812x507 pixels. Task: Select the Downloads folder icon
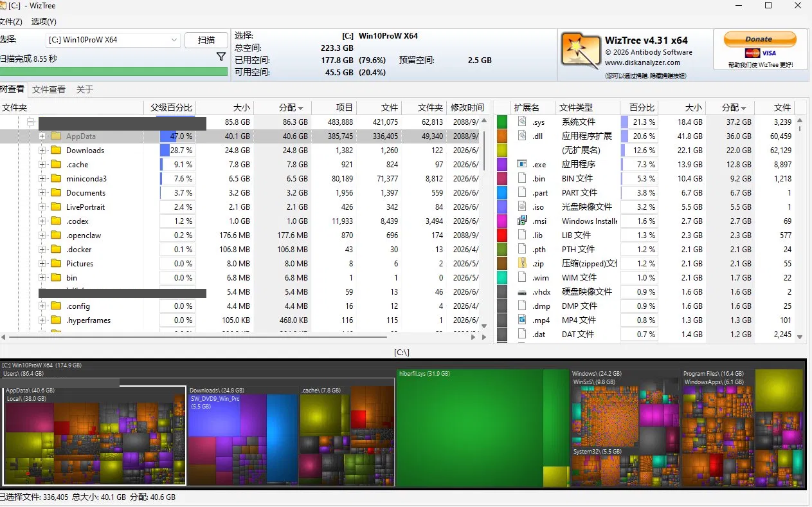56,151
